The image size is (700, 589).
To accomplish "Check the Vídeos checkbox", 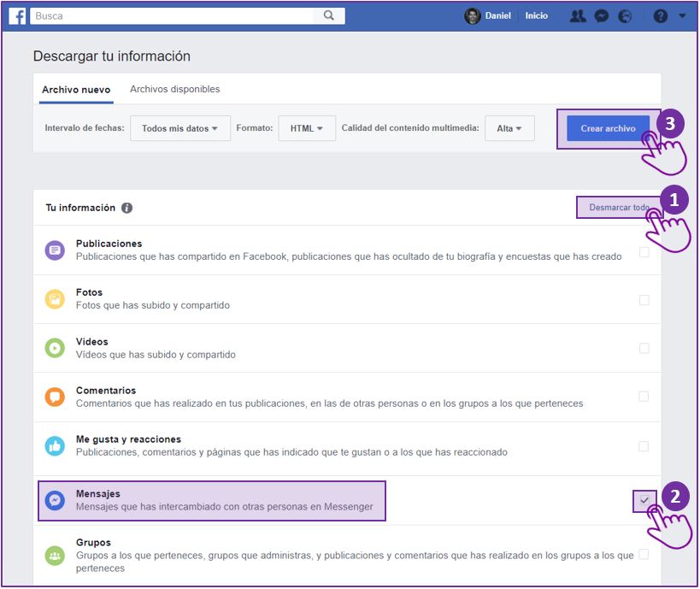I will pyautogui.click(x=644, y=348).
